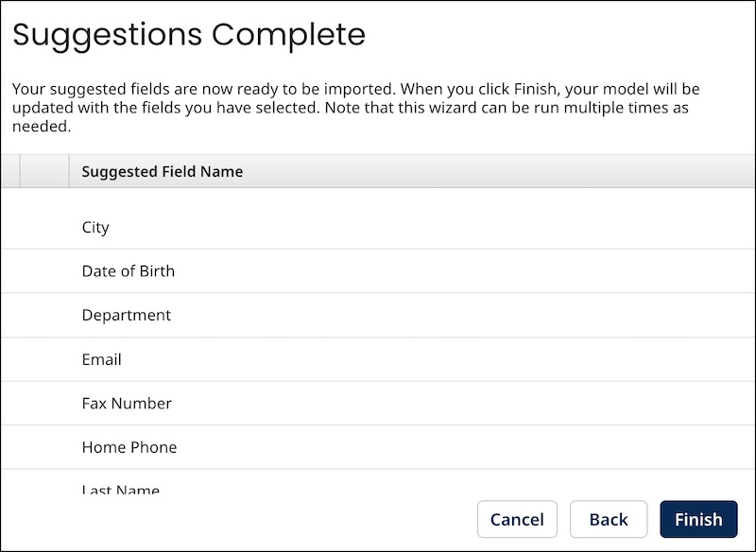Click the Suggested Field Name column header

[x=163, y=171]
